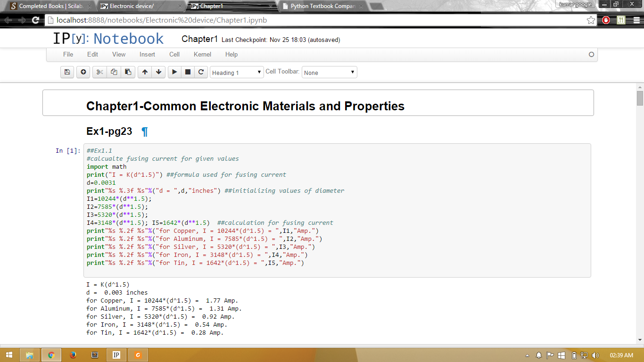Move the cell down with arrow icon
Image resolution: width=644 pixels, height=362 pixels.
(159, 72)
